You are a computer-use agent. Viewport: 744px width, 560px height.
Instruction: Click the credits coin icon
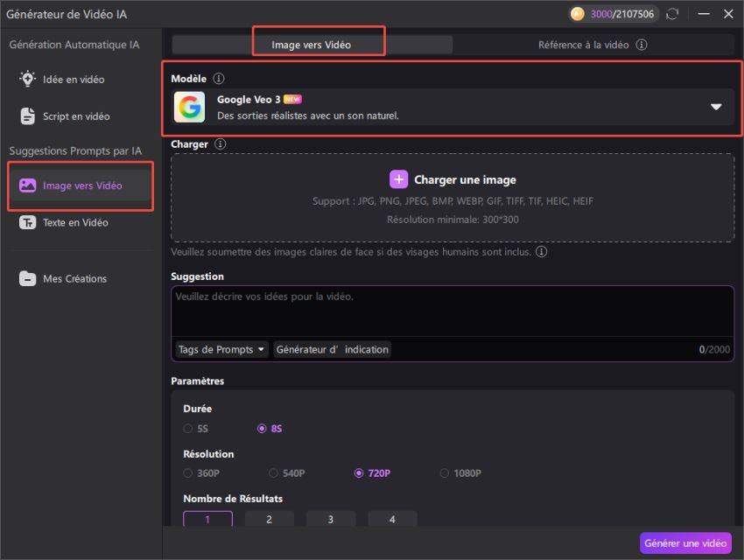[x=578, y=14]
